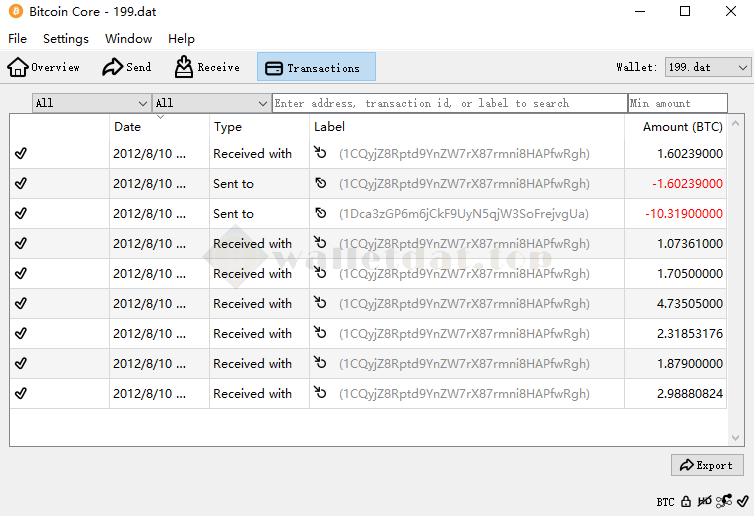Click the network connections status icon
754x516 pixels.
pos(724,501)
